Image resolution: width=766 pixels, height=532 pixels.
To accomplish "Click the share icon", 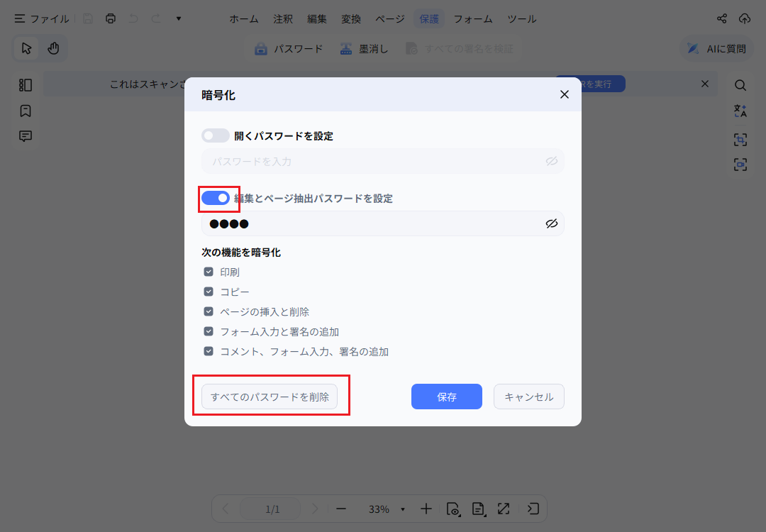I will tap(722, 18).
